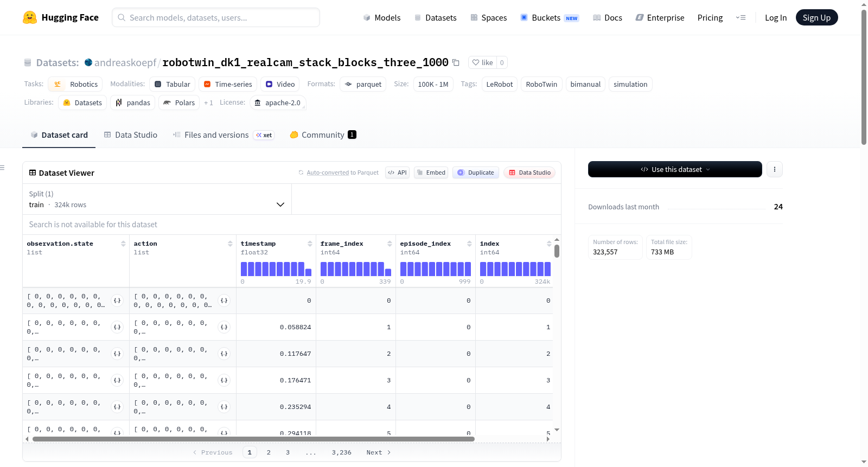Screen dimensions: 868x467
Task: Click the table's vertical scrollbar thumb
Action: (557, 251)
